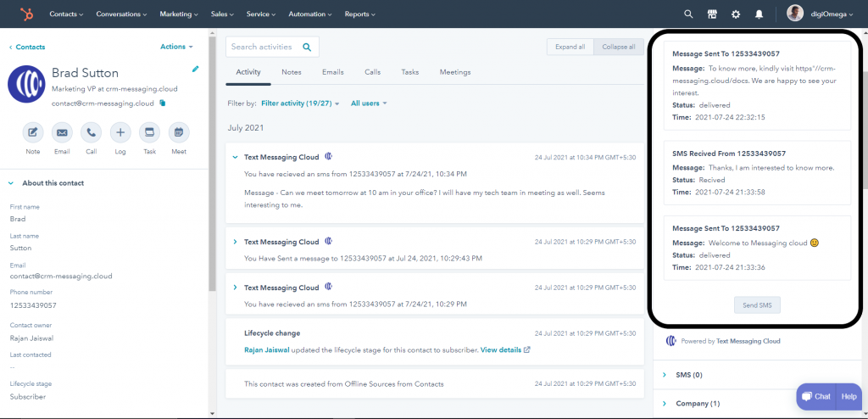The image size is (868, 419).
Task: Click app logo on 10:34 PM Text Messaging Cloud entry
Action: click(328, 157)
